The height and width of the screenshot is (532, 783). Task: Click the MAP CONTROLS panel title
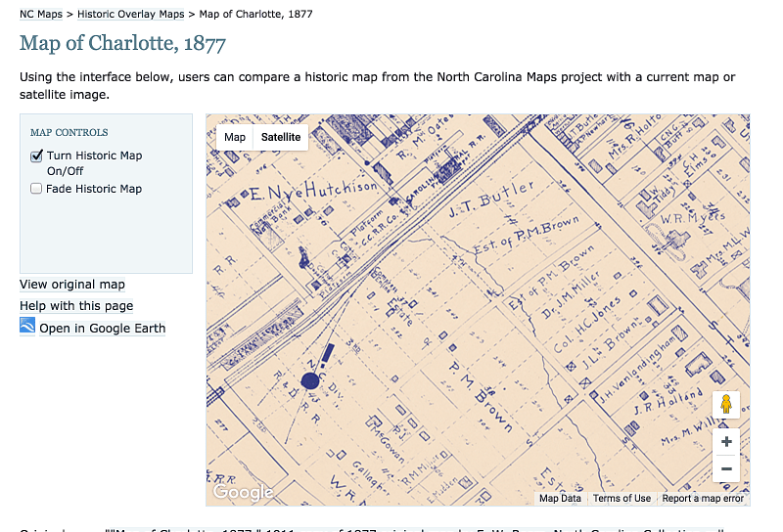coord(69,133)
